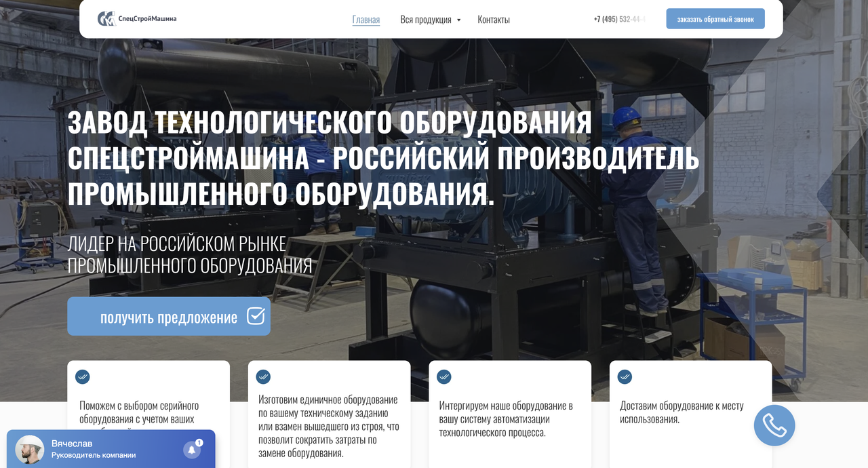Click Лидер на российском рынке subtitle
868x468 pixels.
[190, 255]
